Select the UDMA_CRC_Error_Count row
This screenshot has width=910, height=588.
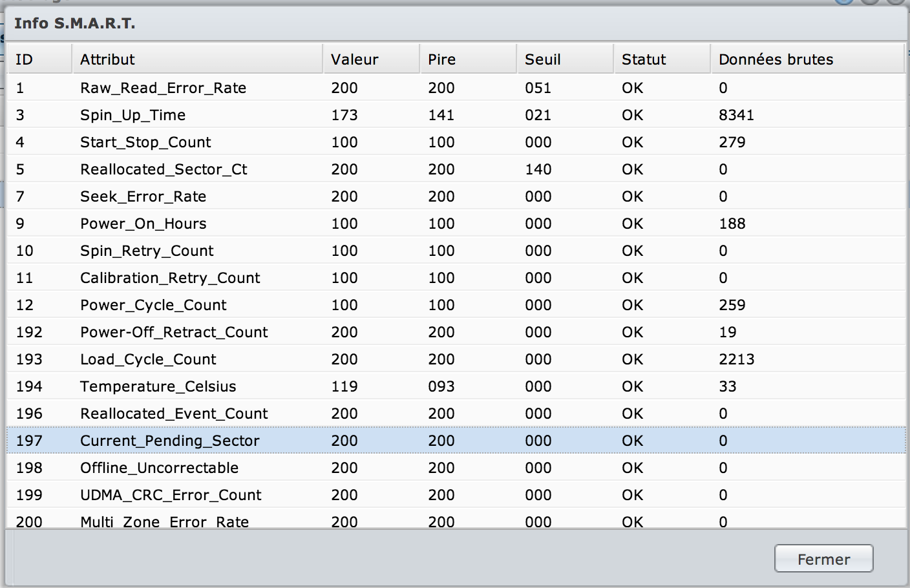[x=171, y=495]
